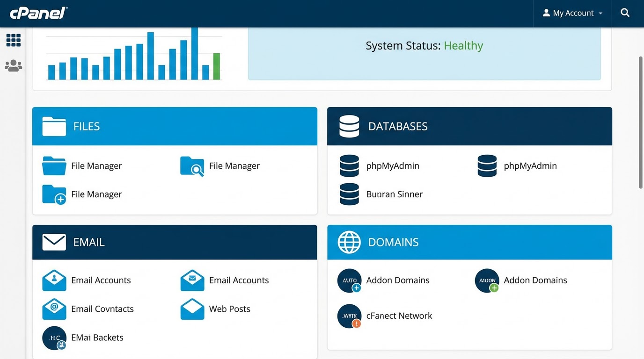Click the cFanect Network warning icon
Viewport: 644px width, 359px height.
pyautogui.click(x=349, y=316)
